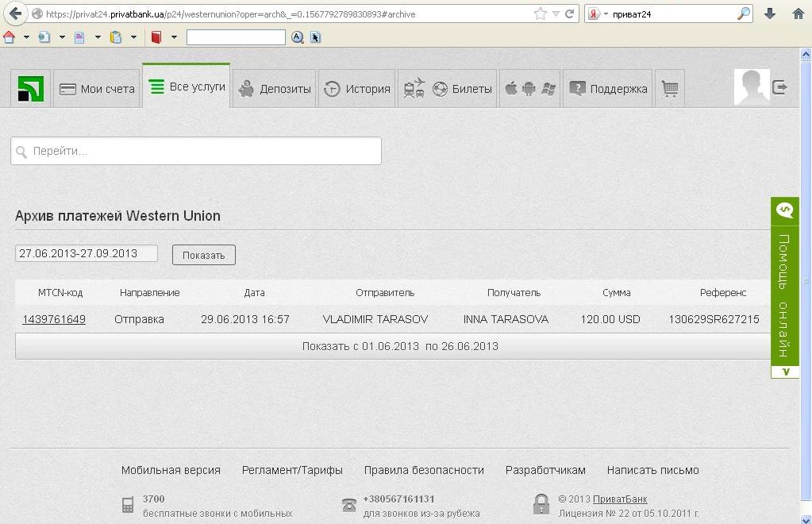This screenshot has height=524, width=812.
Task: Bookmark page with the star icon
Action: (540, 14)
